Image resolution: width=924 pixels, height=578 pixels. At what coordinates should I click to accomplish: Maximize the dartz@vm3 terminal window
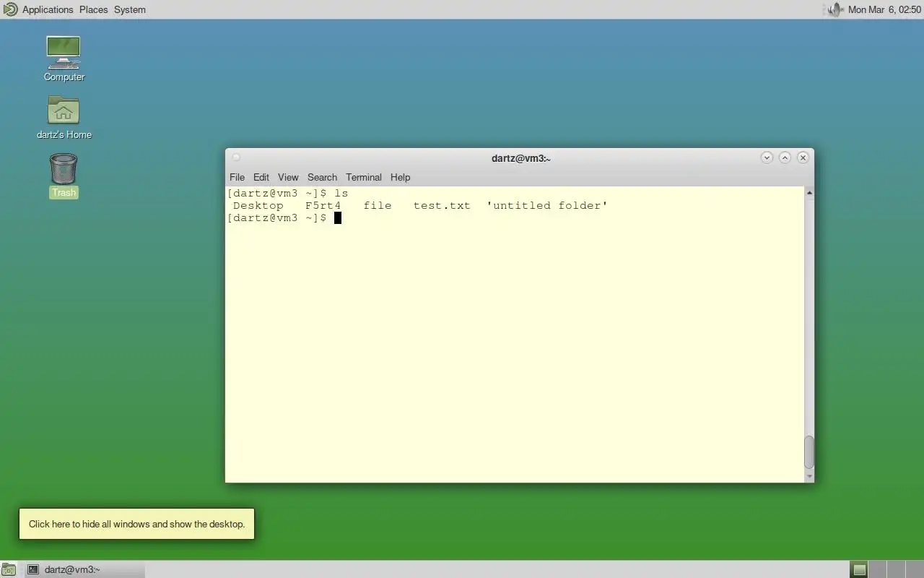(x=785, y=158)
